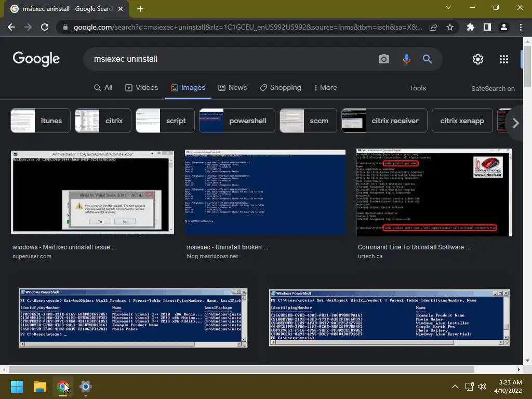Filter images by the powershell chip

tap(237, 121)
